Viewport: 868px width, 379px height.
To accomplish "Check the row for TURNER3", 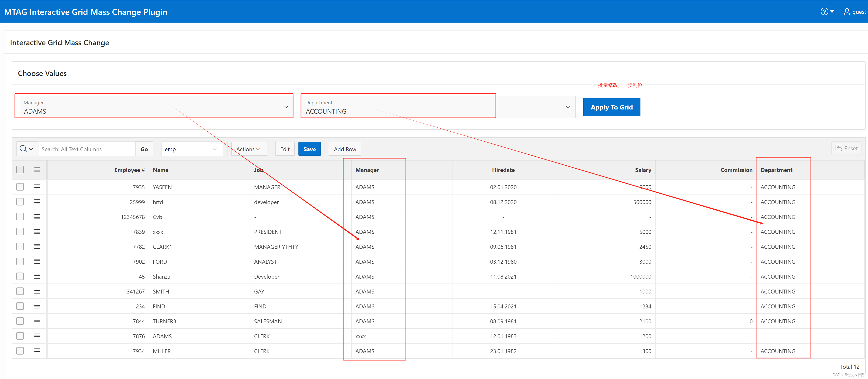I will pyautogui.click(x=20, y=321).
